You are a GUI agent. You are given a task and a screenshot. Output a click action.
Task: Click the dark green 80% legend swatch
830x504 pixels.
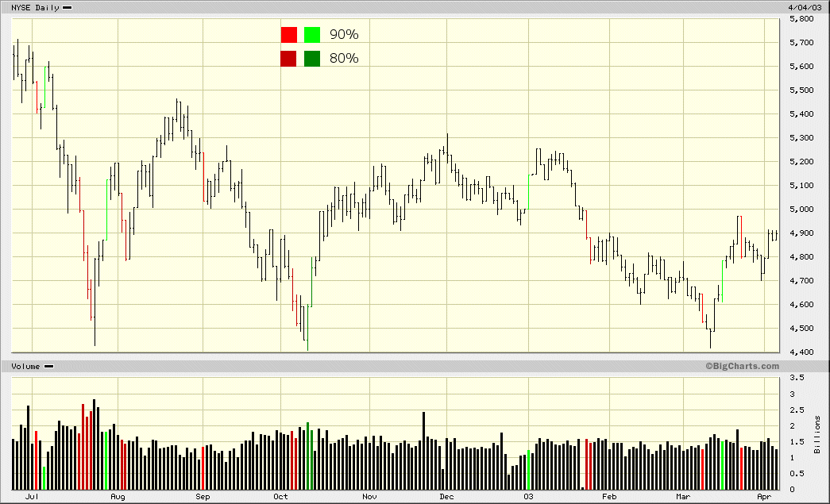coord(312,59)
